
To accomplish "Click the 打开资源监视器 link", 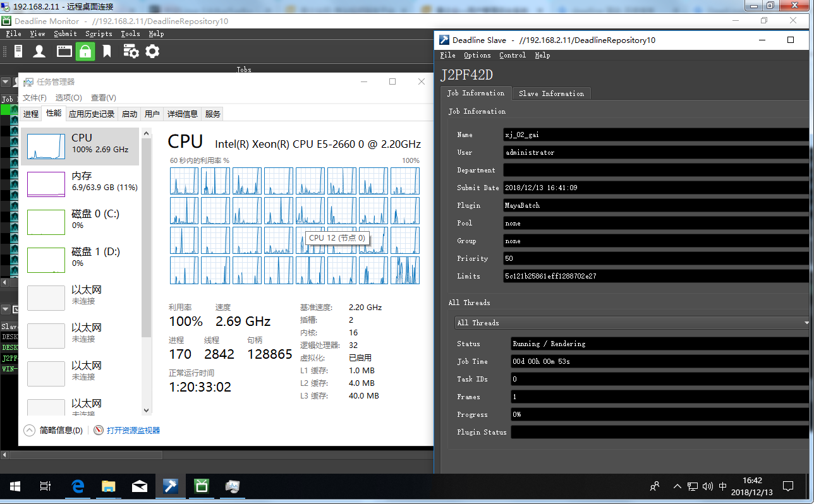I will (x=133, y=430).
